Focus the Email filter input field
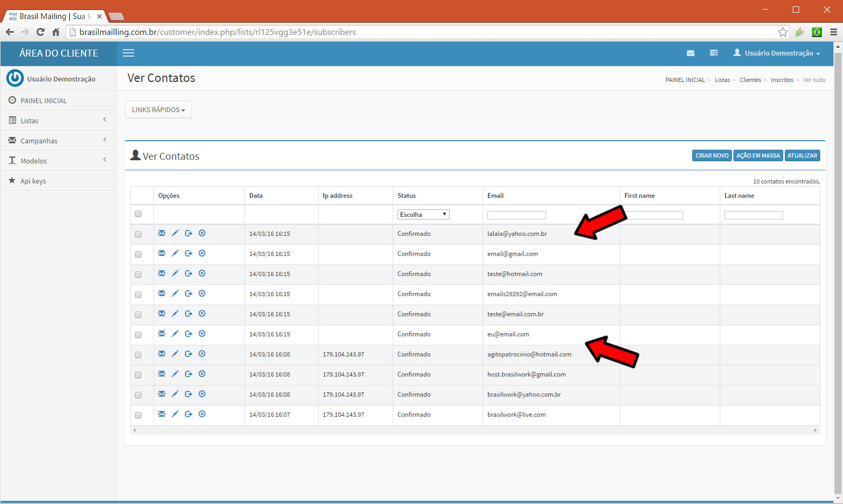843x504 pixels. (516, 215)
